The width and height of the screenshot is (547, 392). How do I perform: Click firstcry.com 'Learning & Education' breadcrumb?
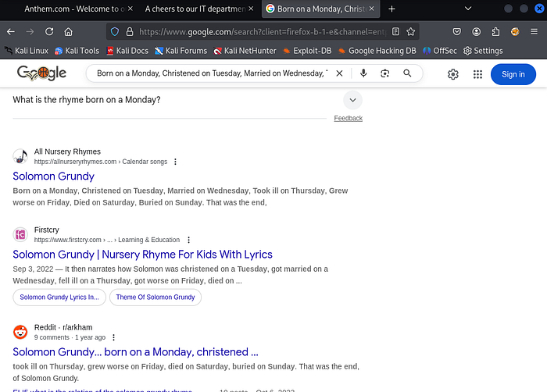pos(149,240)
